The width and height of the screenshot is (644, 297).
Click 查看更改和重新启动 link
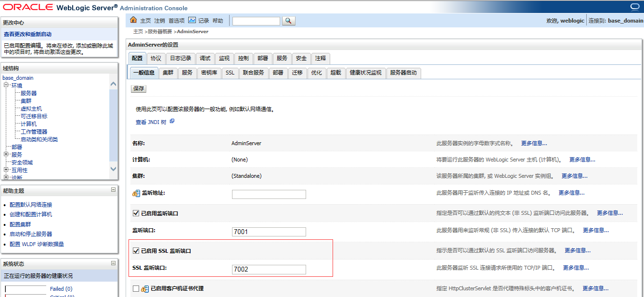click(x=27, y=34)
